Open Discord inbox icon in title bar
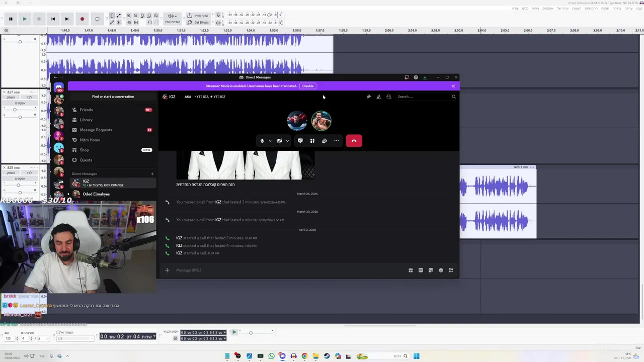This screenshot has height=362, width=644. coord(407,77)
